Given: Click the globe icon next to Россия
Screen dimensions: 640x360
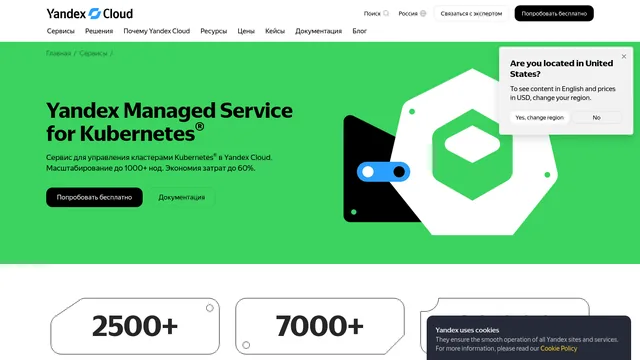Looking at the screenshot, I should tap(423, 13).
